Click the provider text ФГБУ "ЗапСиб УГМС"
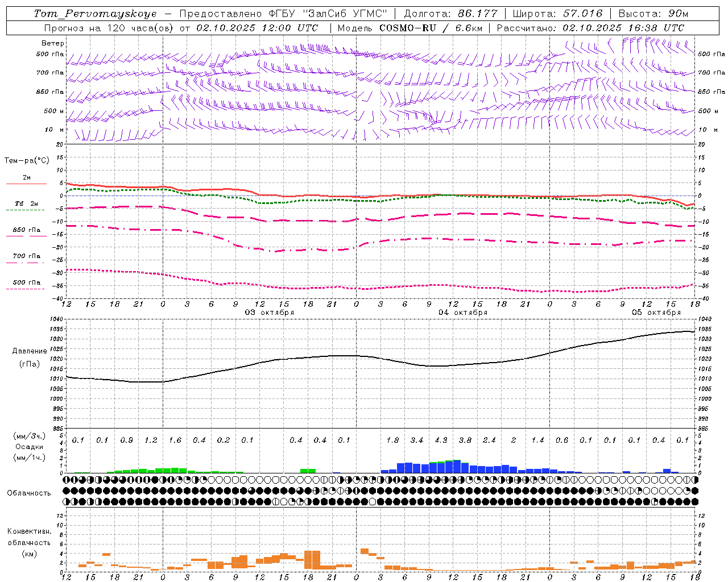The height and width of the screenshot is (582, 728). (x=327, y=14)
